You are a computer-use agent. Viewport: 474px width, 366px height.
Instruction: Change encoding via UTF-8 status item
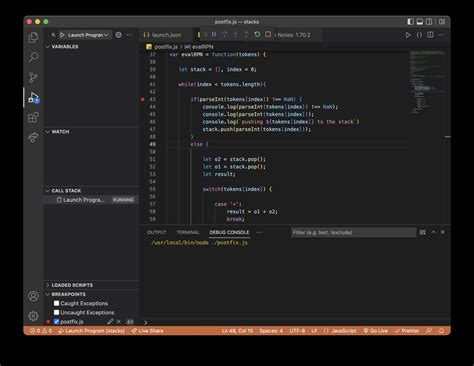tap(297, 331)
